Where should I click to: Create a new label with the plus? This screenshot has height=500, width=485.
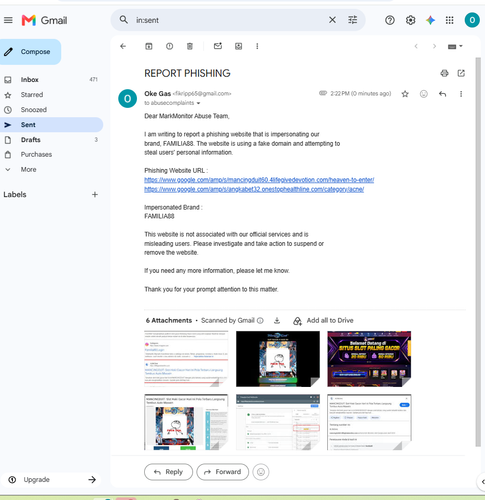pyautogui.click(x=95, y=195)
